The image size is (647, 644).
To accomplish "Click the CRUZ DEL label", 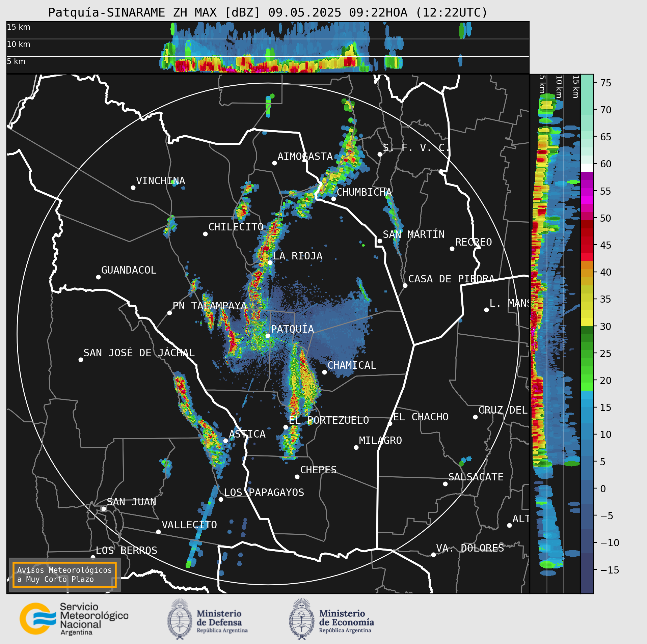I will tap(503, 410).
